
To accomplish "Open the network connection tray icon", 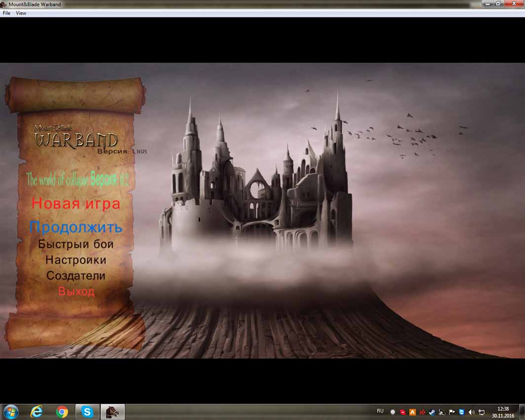I will click(482, 412).
